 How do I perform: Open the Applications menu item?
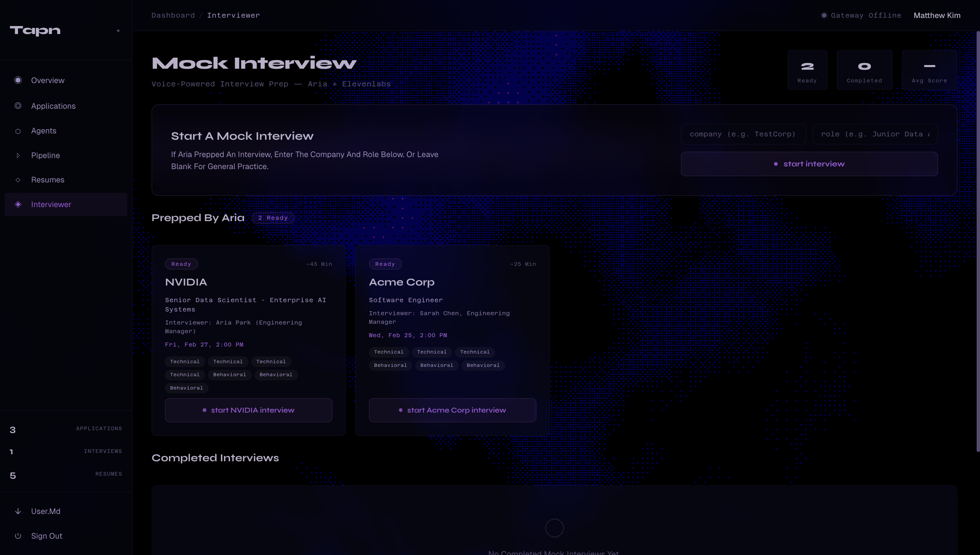(x=53, y=106)
